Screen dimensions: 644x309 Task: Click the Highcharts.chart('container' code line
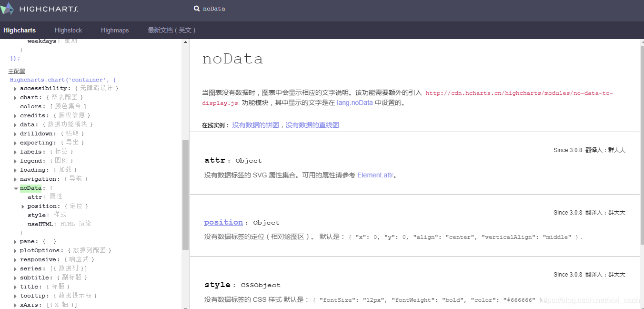point(63,80)
